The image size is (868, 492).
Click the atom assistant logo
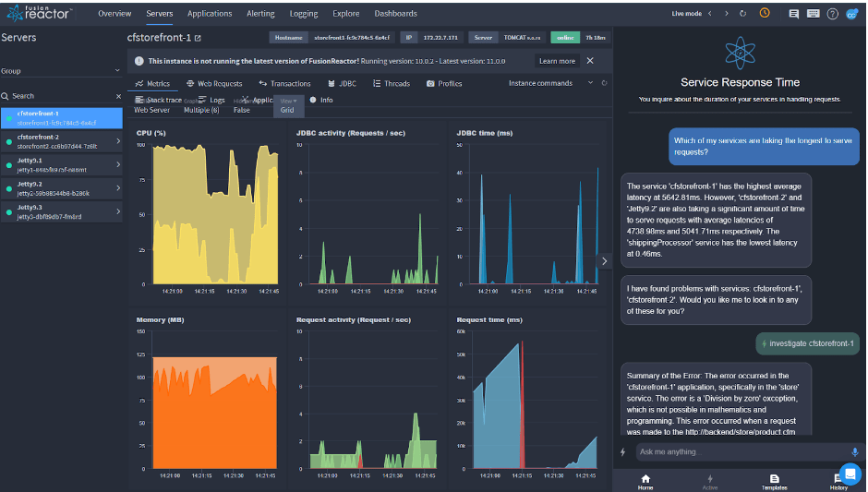[x=741, y=54]
